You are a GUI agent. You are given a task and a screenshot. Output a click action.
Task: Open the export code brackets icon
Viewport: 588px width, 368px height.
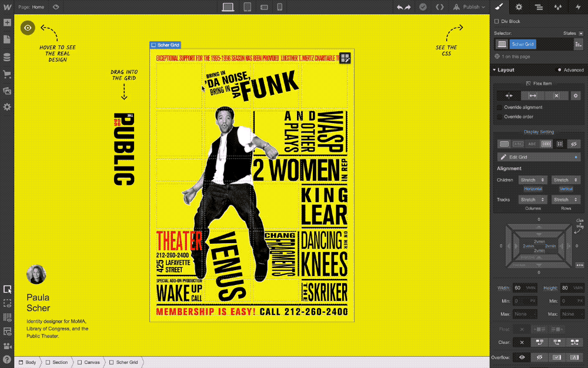[x=439, y=7]
